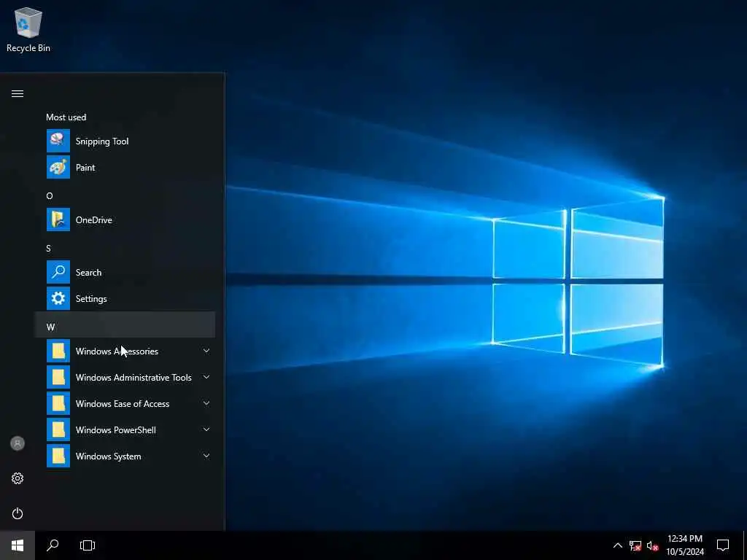Click the Windows Ease of Access label

pyautogui.click(x=123, y=404)
